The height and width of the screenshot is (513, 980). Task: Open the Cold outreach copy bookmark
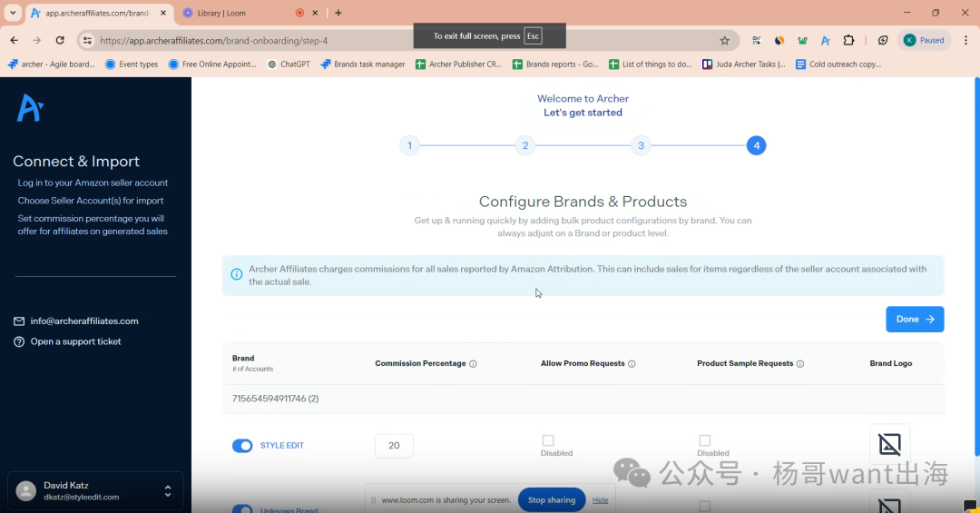[x=838, y=64]
